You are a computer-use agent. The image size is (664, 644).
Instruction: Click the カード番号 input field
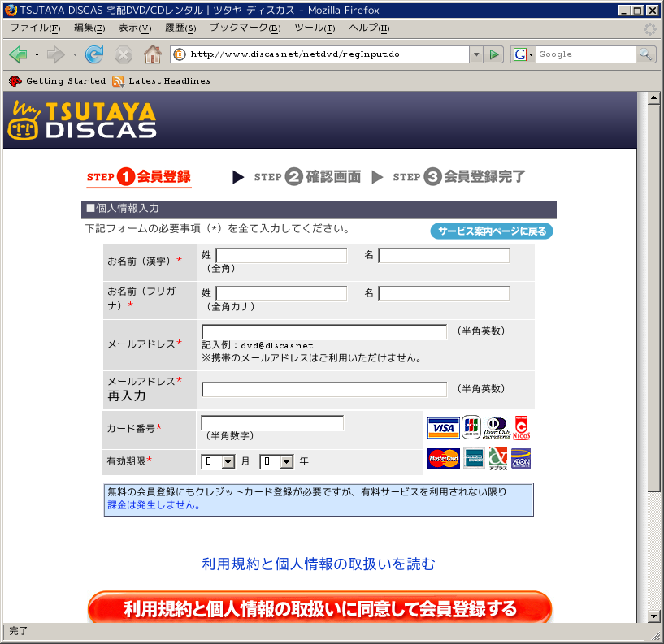click(x=272, y=423)
